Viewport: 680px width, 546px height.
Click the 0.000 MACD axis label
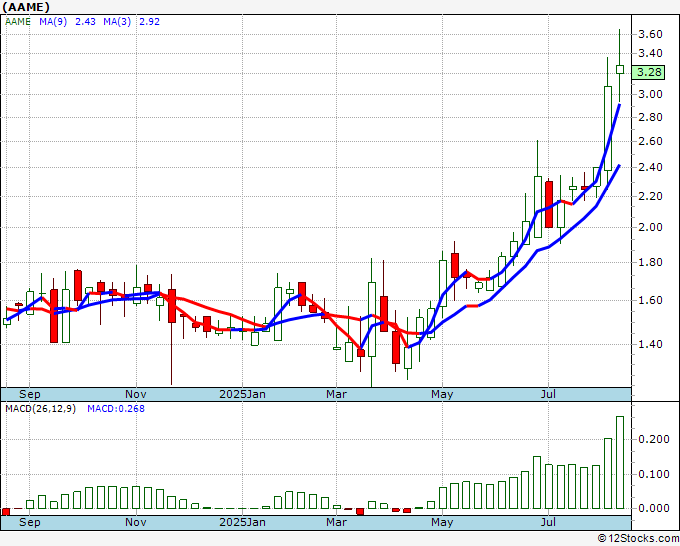pyautogui.click(x=654, y=508)
